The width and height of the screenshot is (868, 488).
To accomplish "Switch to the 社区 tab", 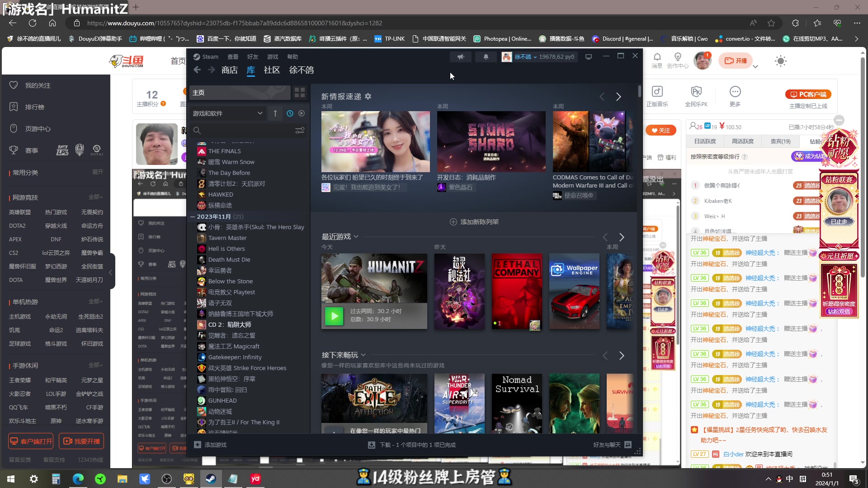I will [272, 70].
